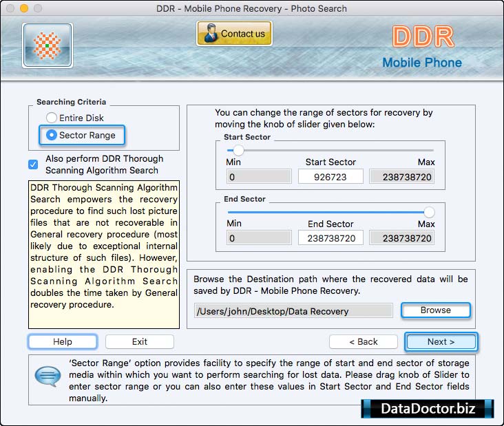The width and height of the screenshot is (504, 426).
Task: Proceed with the Next > button
Action: 441,341
